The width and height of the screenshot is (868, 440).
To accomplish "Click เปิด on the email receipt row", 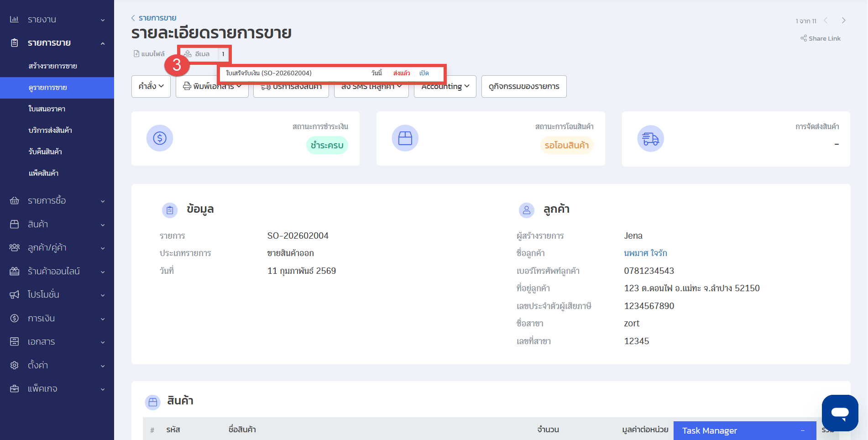I will (424, 73).
